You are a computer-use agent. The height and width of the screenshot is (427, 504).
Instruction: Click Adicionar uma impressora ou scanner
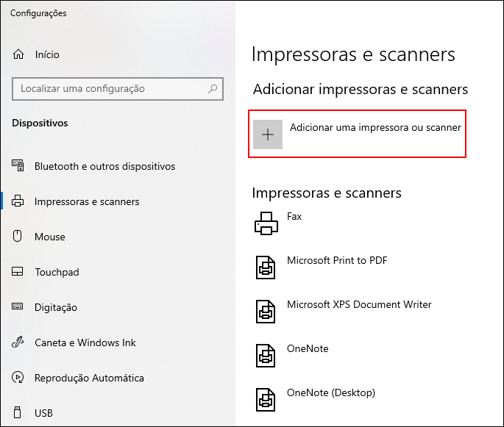coord(375,128)
